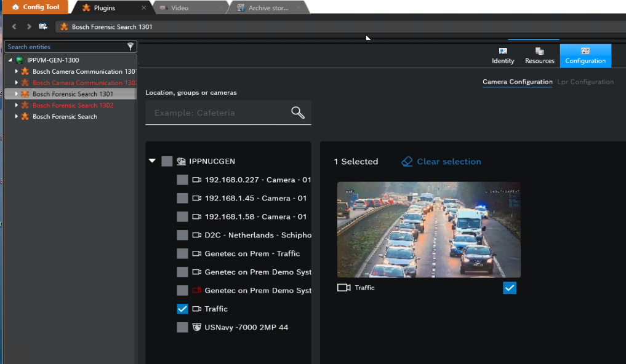Uncheck the Traffic camera checkbox in list
This screenshot has width=626, height=364.
click(x=182, y=309)
